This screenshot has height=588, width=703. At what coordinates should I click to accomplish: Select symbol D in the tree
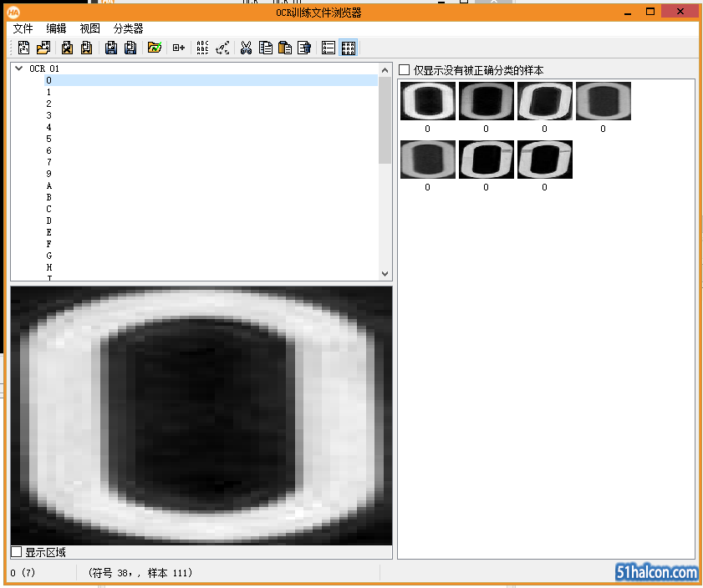(x=48, y=220)
